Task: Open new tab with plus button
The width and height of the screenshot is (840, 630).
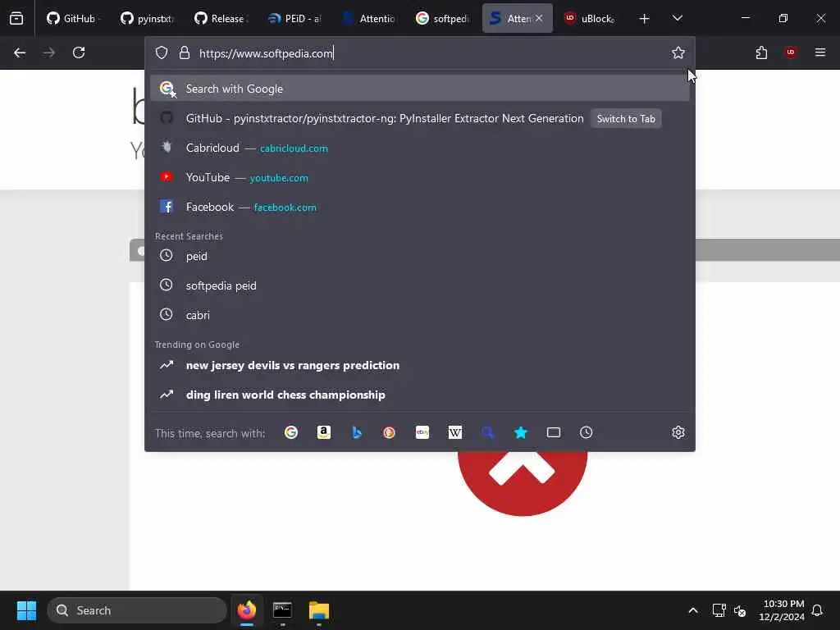Action: (x=645, y=19)
